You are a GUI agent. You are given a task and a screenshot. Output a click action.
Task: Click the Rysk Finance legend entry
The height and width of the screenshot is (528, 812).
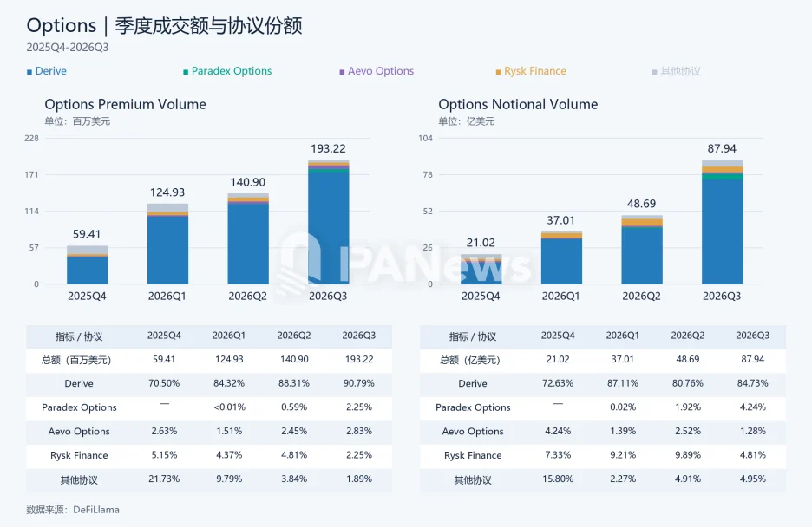(531, 71)
